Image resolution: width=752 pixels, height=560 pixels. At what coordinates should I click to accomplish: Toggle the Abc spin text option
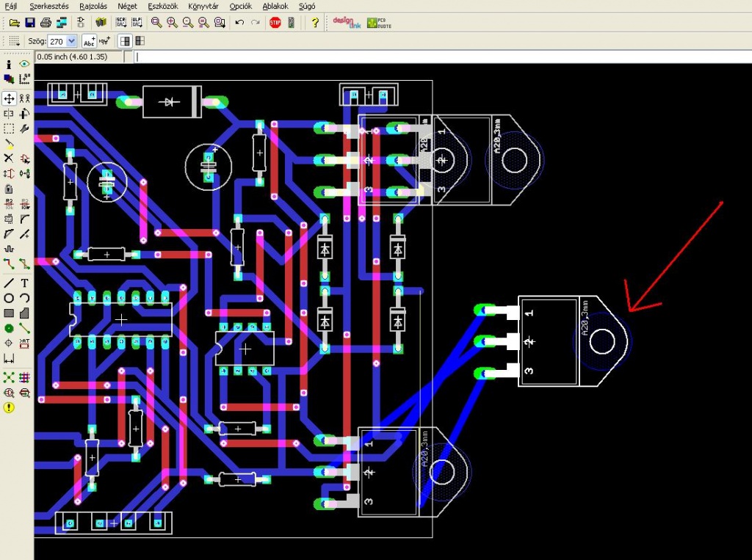pos(89,41)
